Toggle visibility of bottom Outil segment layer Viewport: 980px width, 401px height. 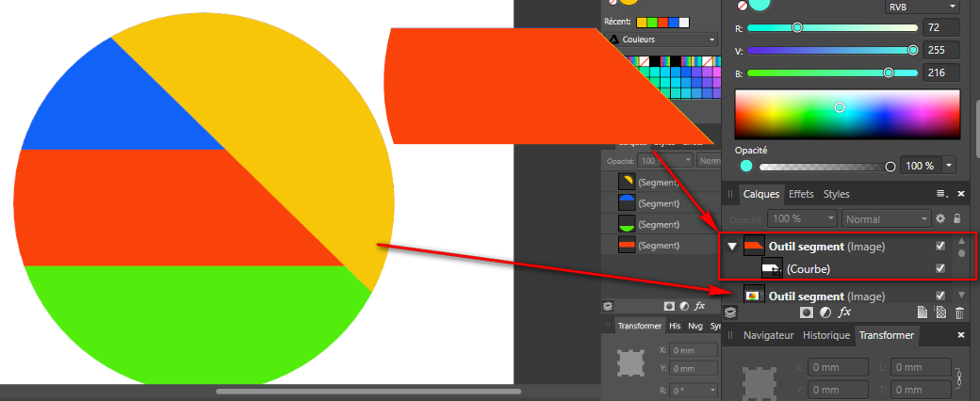point(940,296)
